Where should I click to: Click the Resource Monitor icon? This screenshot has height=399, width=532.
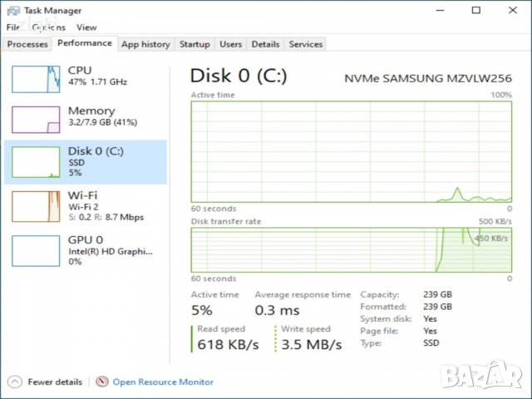[102, 382]
